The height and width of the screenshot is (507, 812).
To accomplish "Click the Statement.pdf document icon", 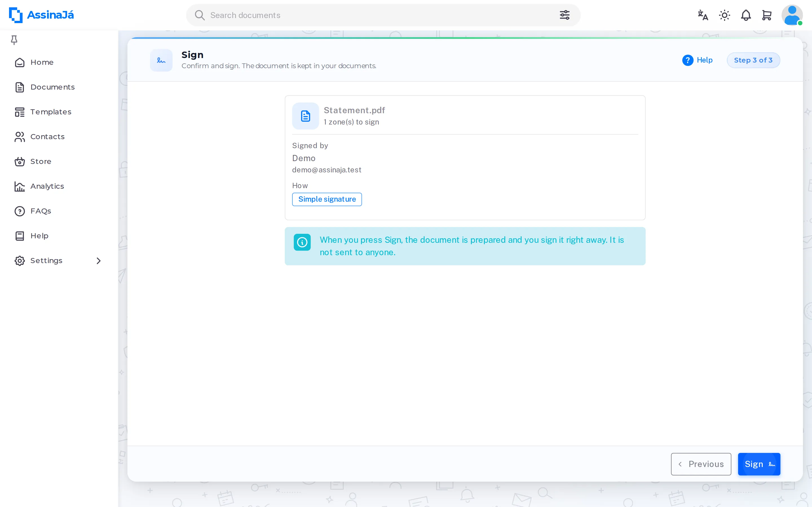I will [x=305, y=116].
